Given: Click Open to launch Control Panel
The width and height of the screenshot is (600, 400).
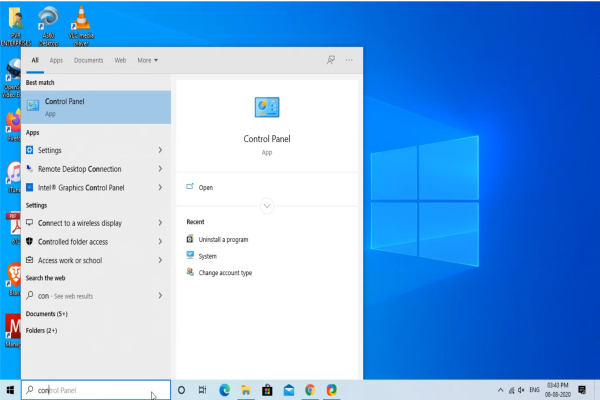Looking at the screenshot, I should pos(205,188).
